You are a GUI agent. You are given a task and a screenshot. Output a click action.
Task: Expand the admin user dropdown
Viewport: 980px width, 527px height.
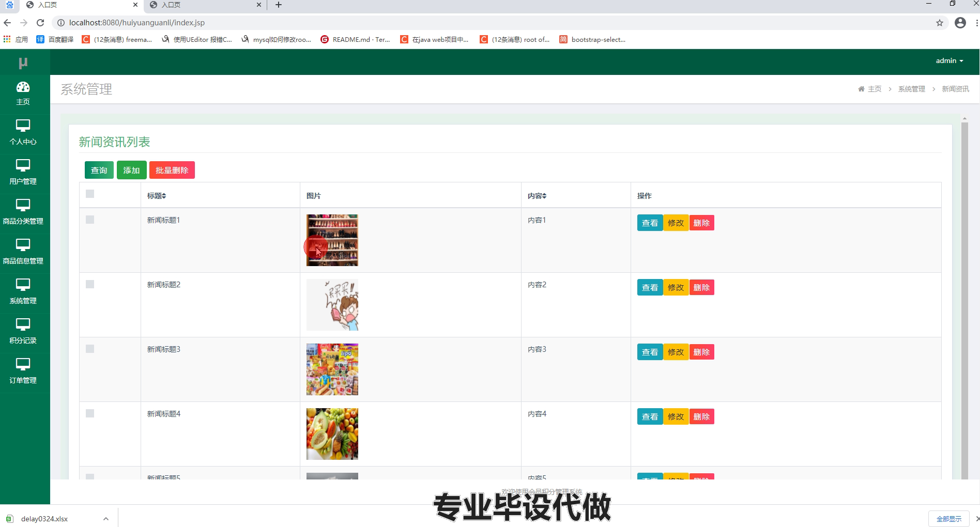point(950,60)
